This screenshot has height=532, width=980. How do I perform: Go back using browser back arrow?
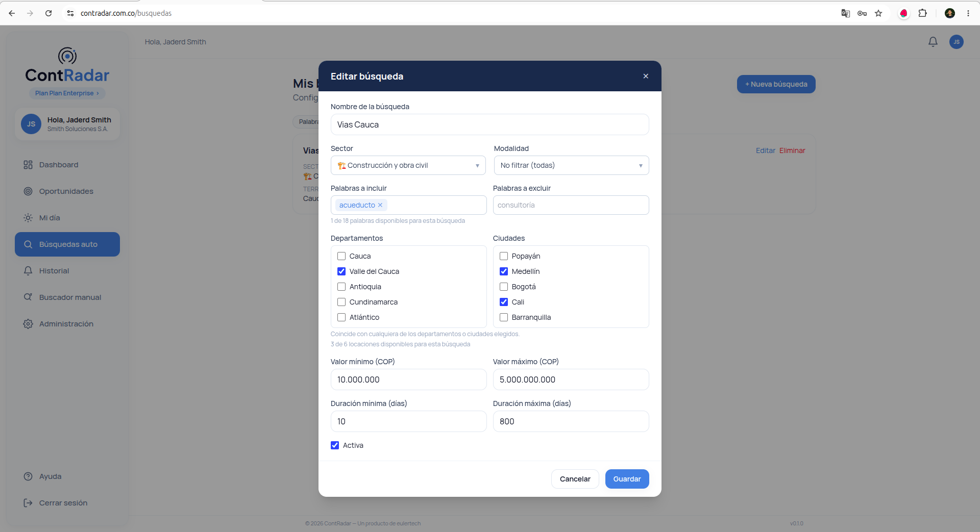click(x=12, y=13)
